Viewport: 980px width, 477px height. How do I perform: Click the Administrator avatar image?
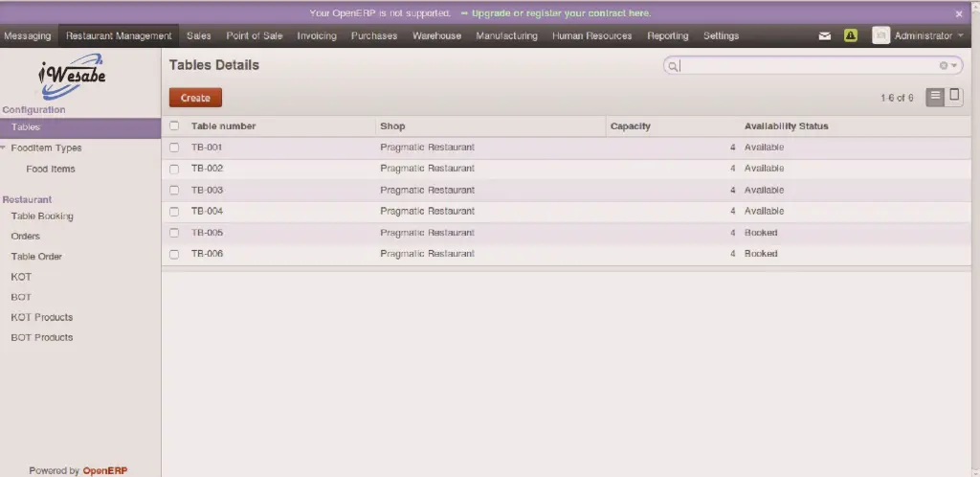tap(880, 36)
